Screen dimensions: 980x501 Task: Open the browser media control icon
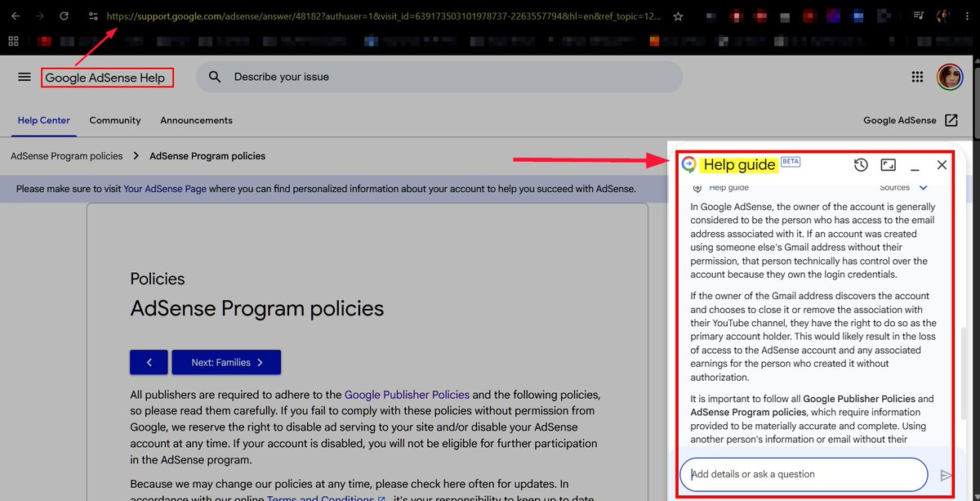point(920,16)
